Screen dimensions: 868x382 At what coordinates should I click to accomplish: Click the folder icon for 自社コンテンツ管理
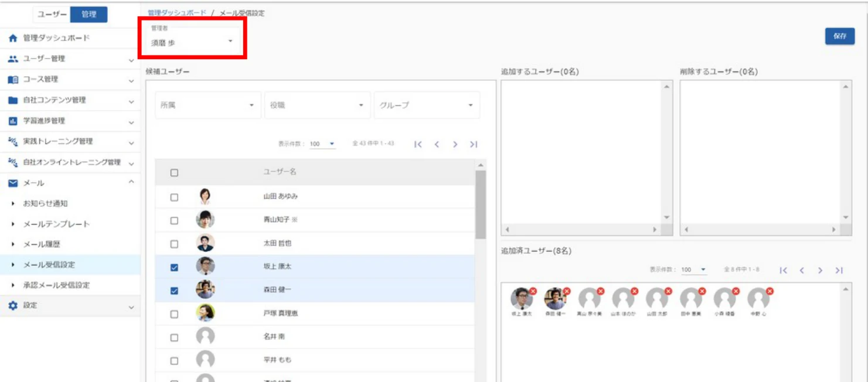[13, 100]
